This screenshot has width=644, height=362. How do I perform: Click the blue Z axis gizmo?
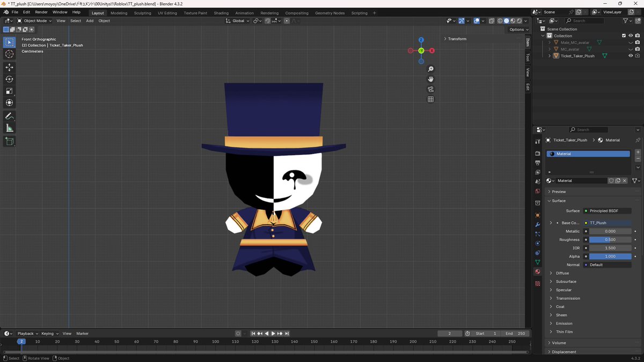coord(421,40)
